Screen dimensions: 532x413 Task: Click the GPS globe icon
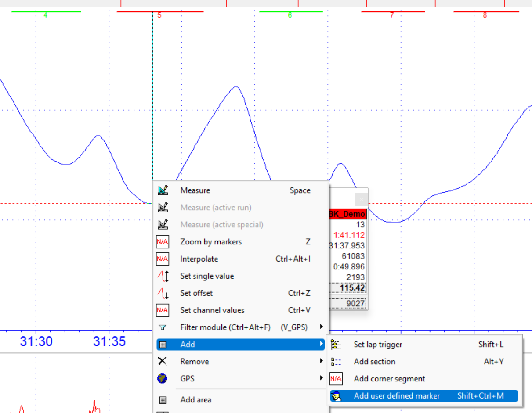[163, 378]
